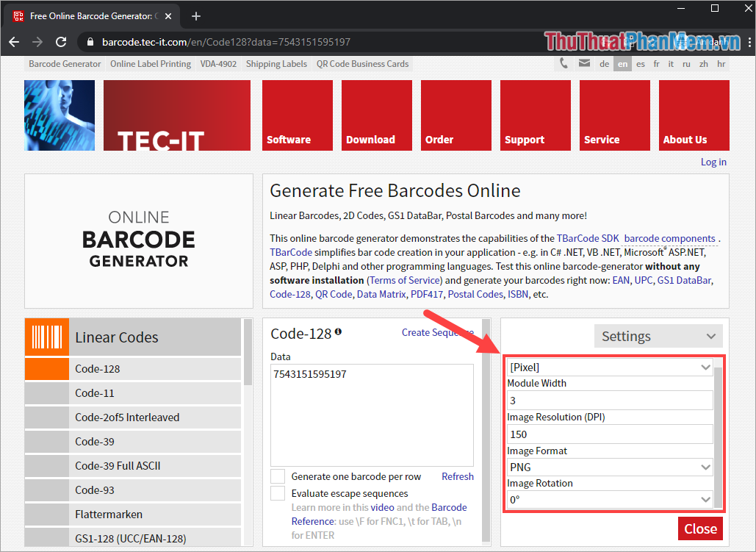Click the barcode thumbnail image top-left
The image size is (756, 552).
click(59, 115)
